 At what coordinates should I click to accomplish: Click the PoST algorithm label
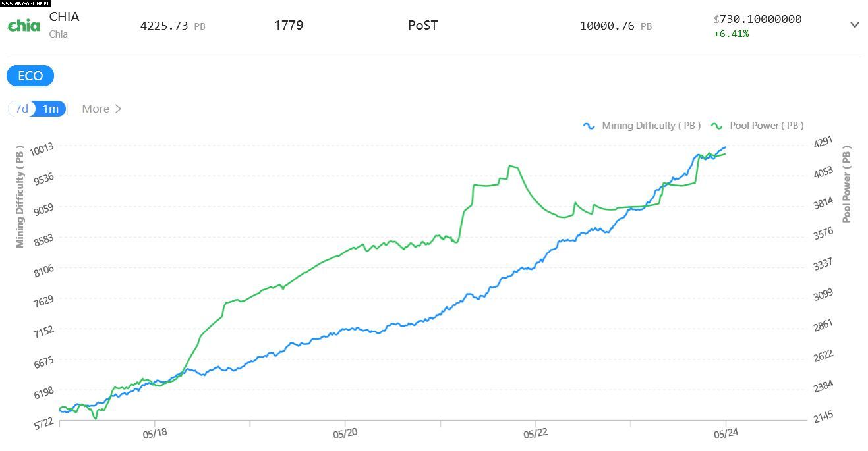[x=423, y=26]
